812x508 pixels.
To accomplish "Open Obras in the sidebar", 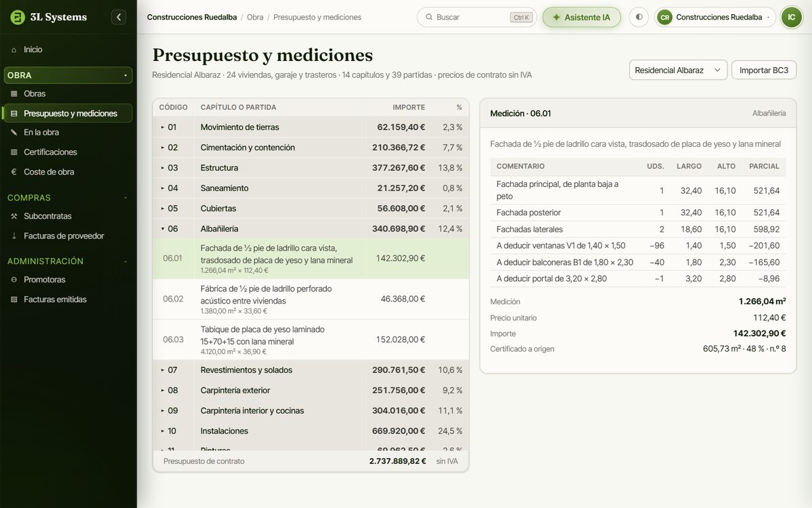I will tap(68, 93).
